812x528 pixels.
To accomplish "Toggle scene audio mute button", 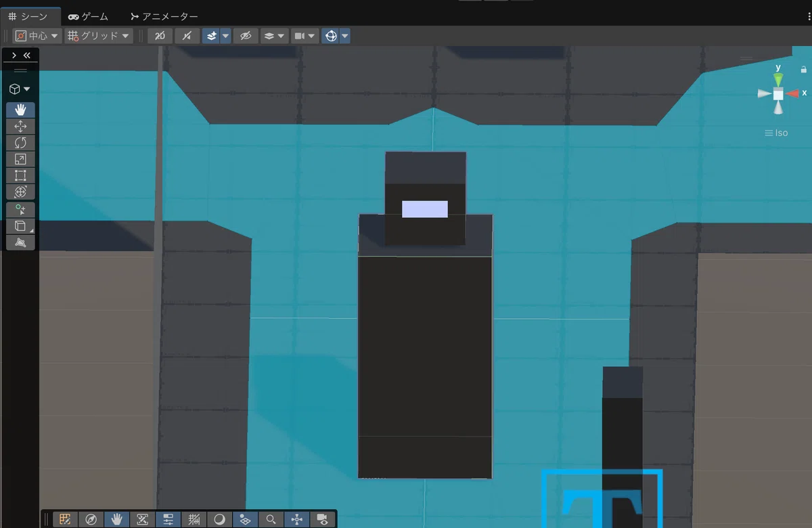I will click(x=187, y=36).
